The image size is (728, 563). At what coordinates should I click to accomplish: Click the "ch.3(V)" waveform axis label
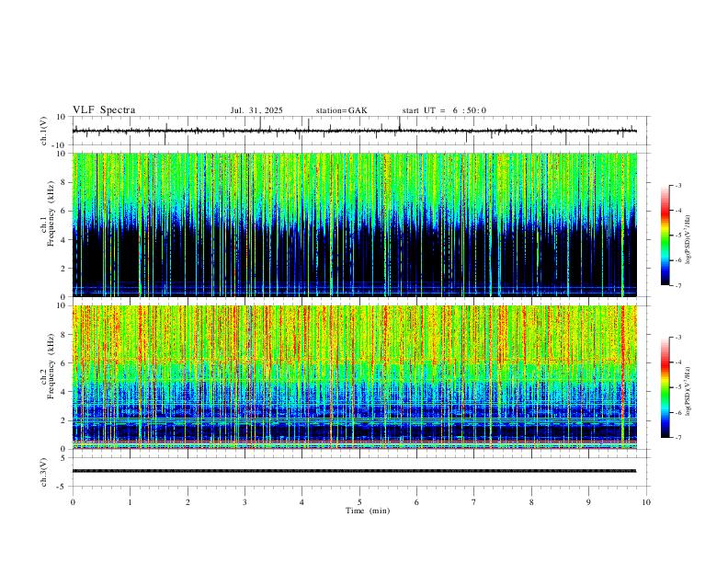44,473
